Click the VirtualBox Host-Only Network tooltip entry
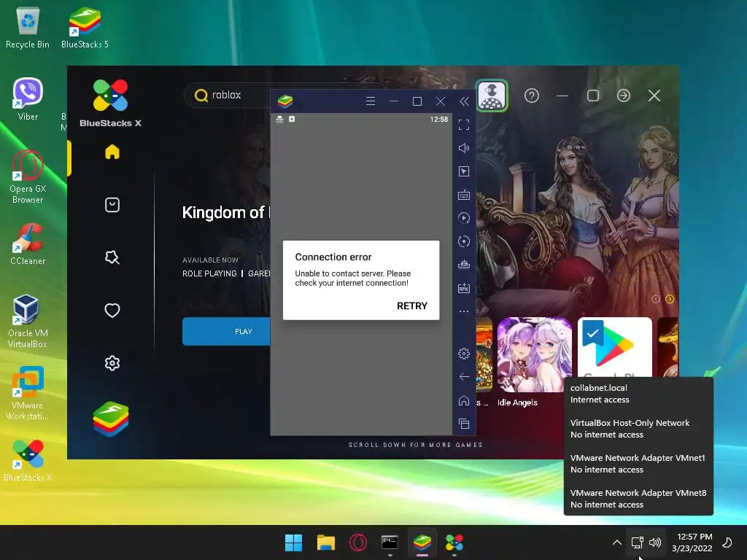The height and width of the screenshot is (560, 747). [630, 429]
